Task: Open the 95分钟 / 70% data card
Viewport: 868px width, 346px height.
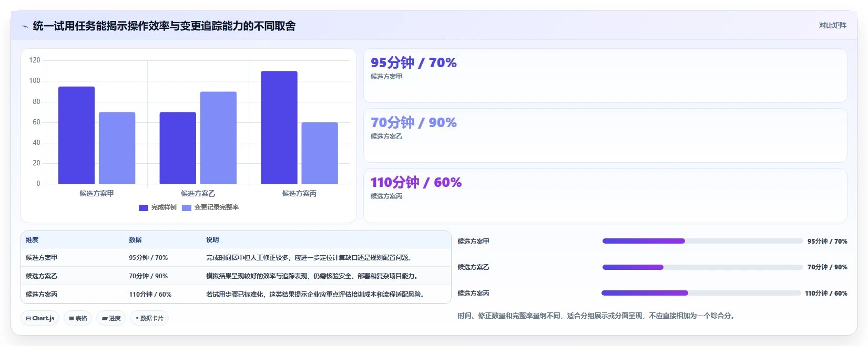Action: [605, 76]
